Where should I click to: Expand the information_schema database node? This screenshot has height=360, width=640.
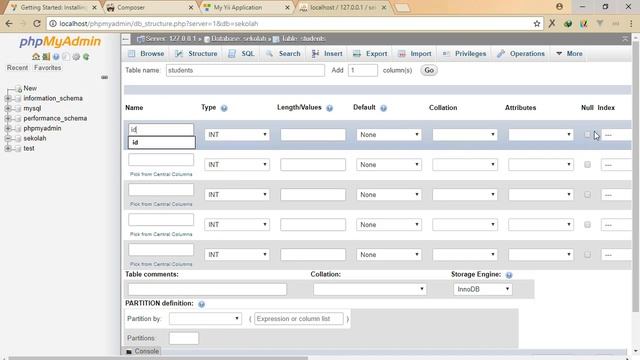click(8, 98)
